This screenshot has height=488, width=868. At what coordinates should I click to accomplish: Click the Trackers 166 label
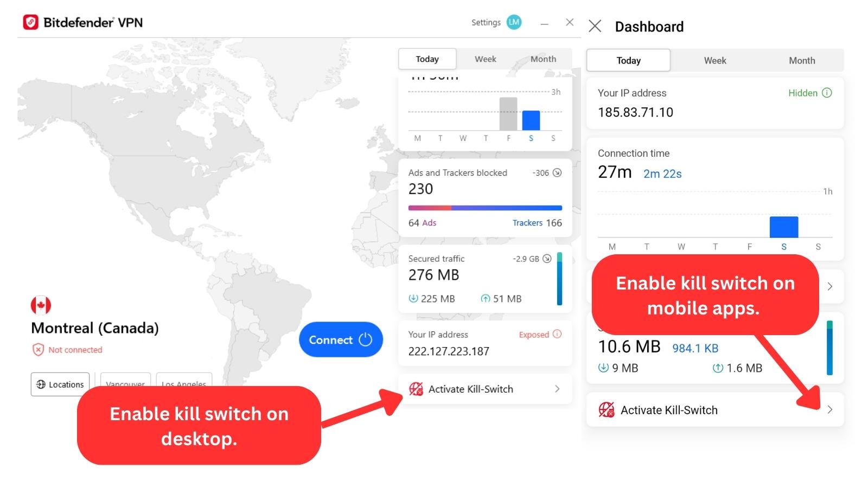coord(537,223)
